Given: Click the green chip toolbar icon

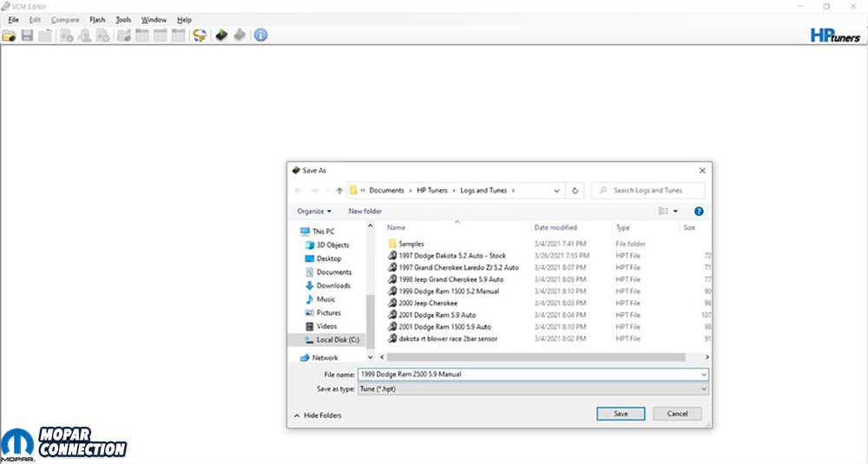Looking at the screenshot, I should click(x=221, y=36).
